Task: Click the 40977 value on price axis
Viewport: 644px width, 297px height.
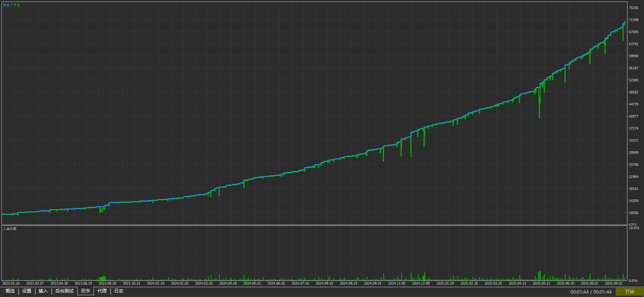Action: coord(633,116)
